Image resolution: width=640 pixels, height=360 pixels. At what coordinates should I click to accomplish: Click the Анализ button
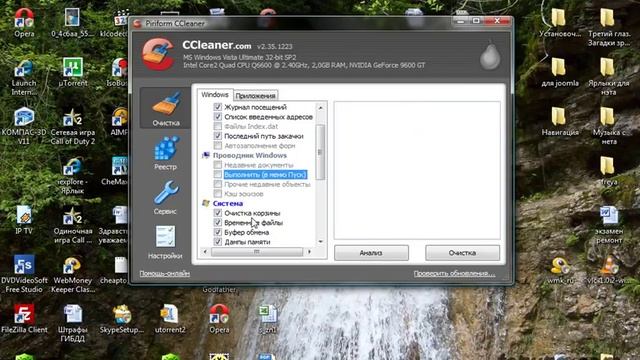371,253
